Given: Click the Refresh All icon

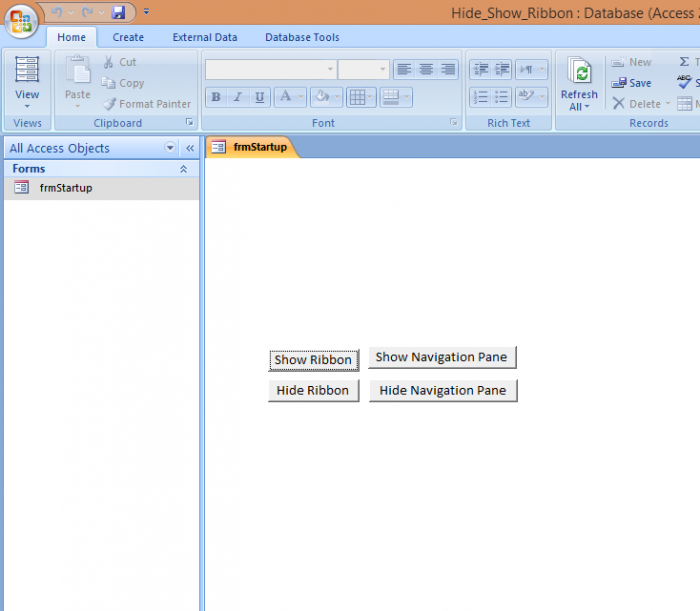Looking at the screenshot, I should coord(579,73).
